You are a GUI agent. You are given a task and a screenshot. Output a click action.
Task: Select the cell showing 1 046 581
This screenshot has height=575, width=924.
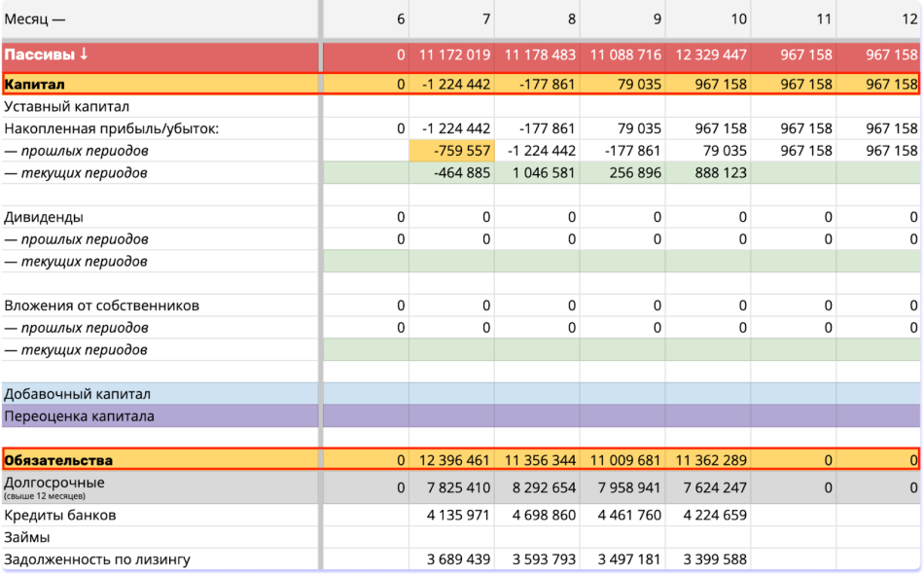click(538, 173)
